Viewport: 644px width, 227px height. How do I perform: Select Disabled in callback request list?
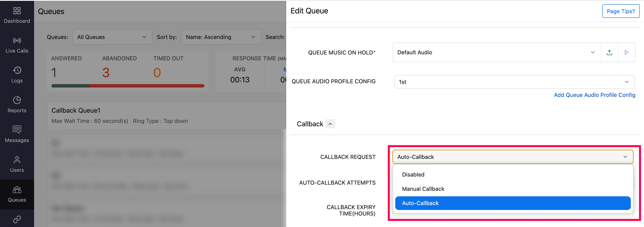point(413,175)
